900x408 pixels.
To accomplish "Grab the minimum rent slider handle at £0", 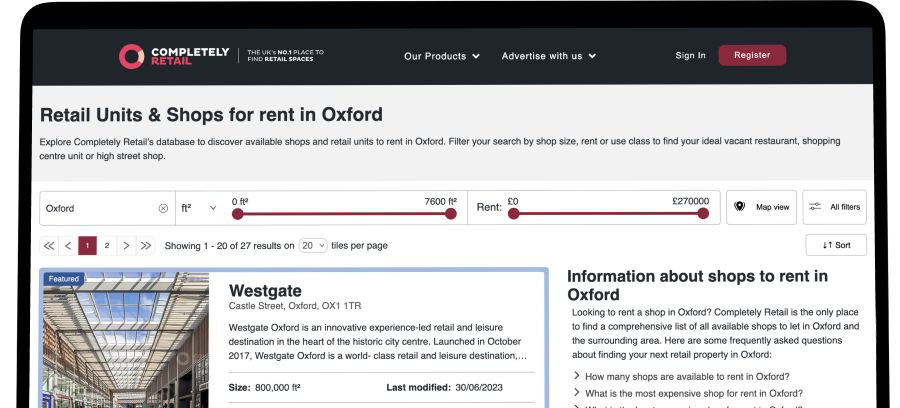I will coord(514,213).
